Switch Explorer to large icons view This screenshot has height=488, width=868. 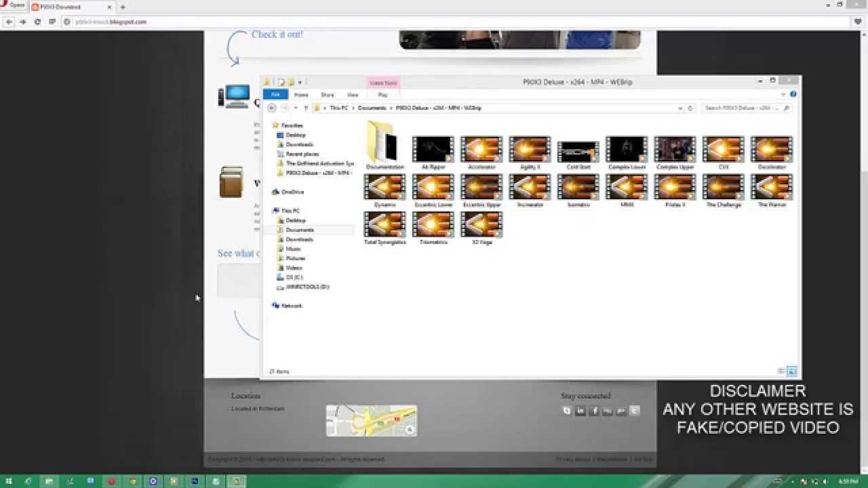pos(792,371)
